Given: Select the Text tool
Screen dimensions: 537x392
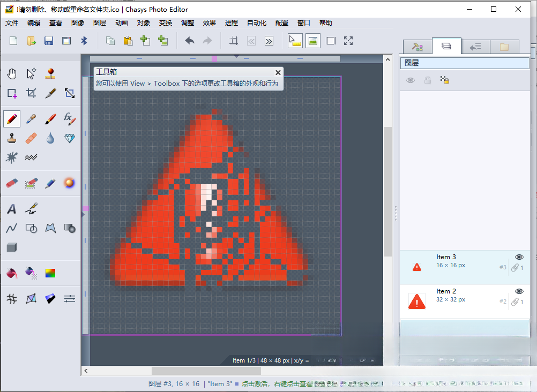Looking at the screenshot, I should tap(12, 208).
